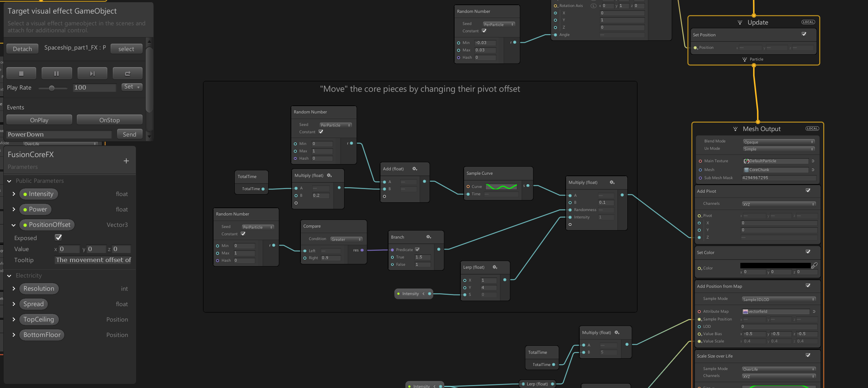Image resolution: width=868 pixels, height=388 pixels.
Task: Toggle the Branch Predicate checkbox
Action: [417, 250]
